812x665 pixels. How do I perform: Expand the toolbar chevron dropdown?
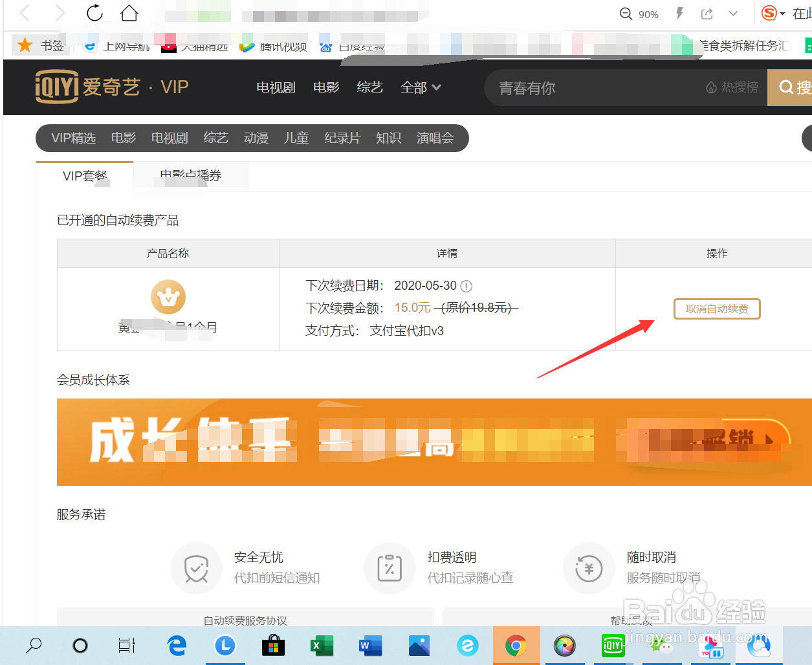click(x=733, y=14)
